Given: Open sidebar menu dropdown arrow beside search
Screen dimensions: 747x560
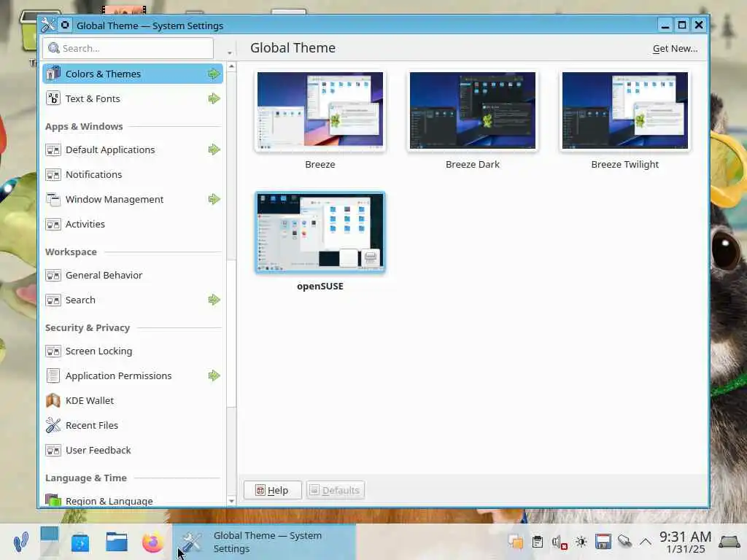Looking at the screenshot, I should [230, 52].
